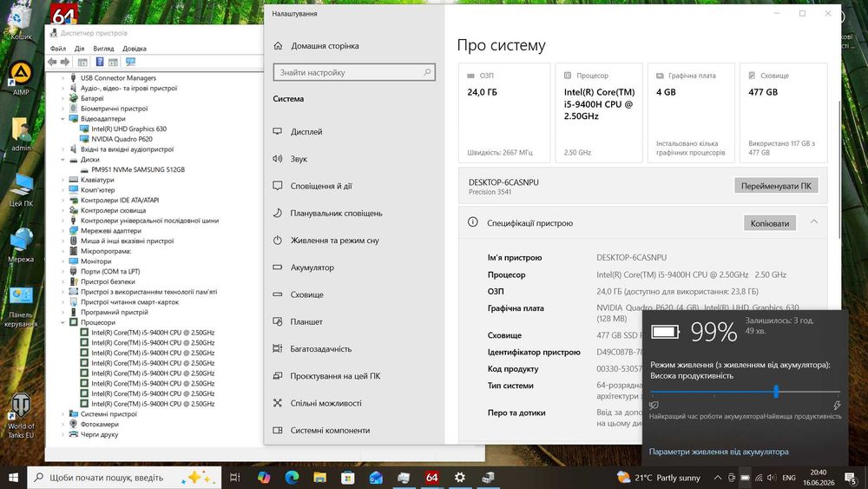Open Сповіщення й дії settings
This screenshot has height=489, width=868.
(321, 186)
